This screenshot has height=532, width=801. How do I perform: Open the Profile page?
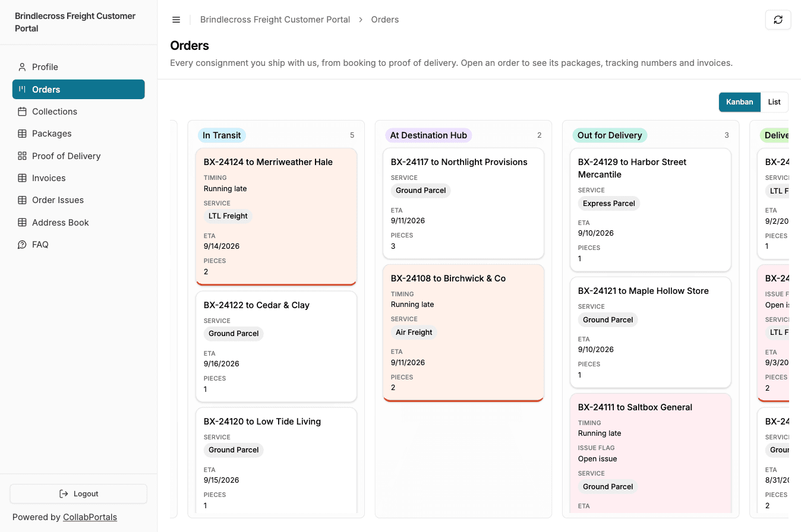pos(78,67)
